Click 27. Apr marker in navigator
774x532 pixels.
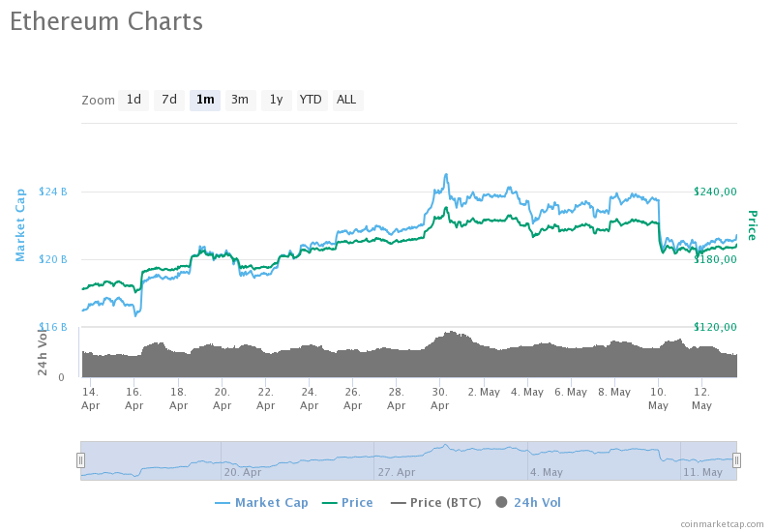tap(397, 472)
